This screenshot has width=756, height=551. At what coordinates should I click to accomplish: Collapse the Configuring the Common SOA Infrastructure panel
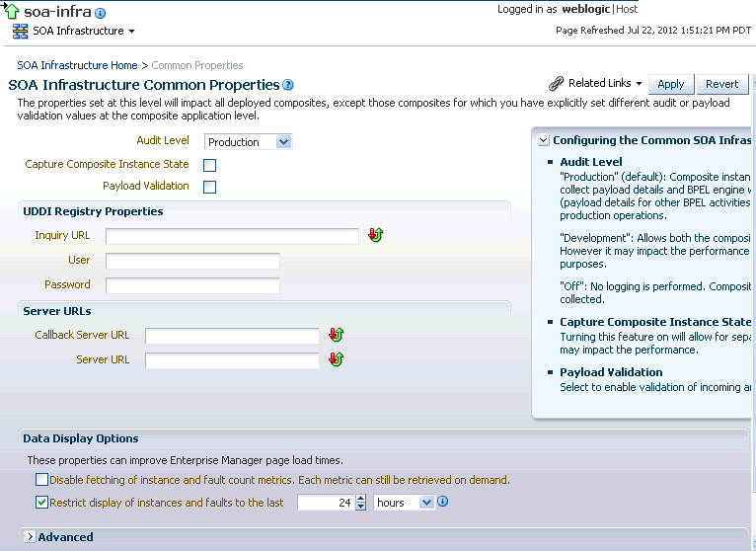544,140
